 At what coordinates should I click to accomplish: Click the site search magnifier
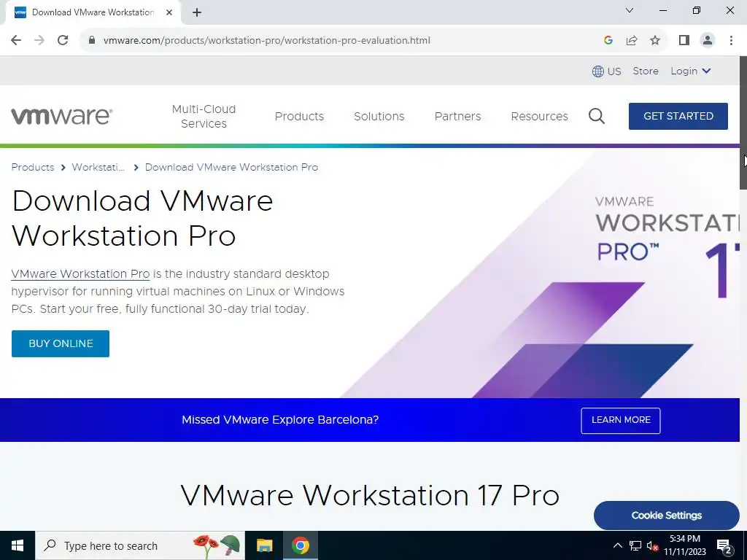(x=597, y=116)
